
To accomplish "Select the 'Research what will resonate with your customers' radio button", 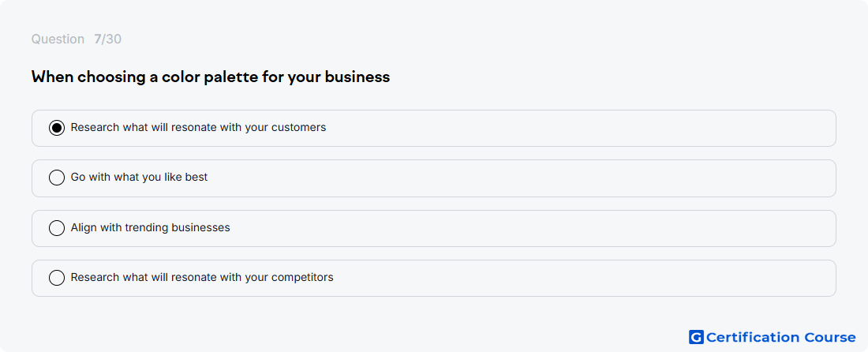I will click(x=57, y=128).
